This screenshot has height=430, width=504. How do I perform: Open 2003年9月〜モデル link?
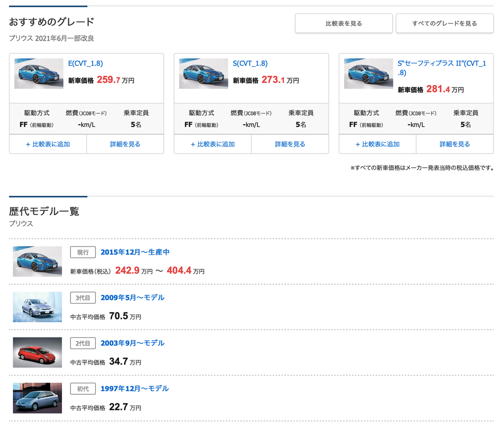pos(132,343)
